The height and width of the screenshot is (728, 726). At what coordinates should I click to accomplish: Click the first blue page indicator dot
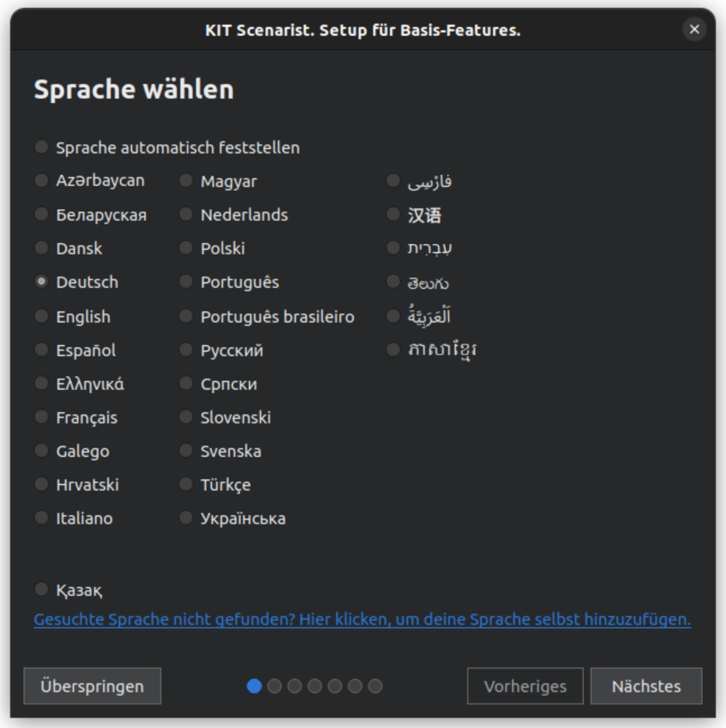coord(254,686)
